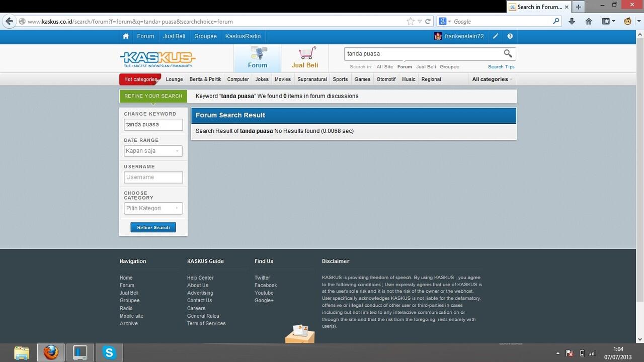
Task: Open KaskusRadio in the top navigation
Action: 243,36
